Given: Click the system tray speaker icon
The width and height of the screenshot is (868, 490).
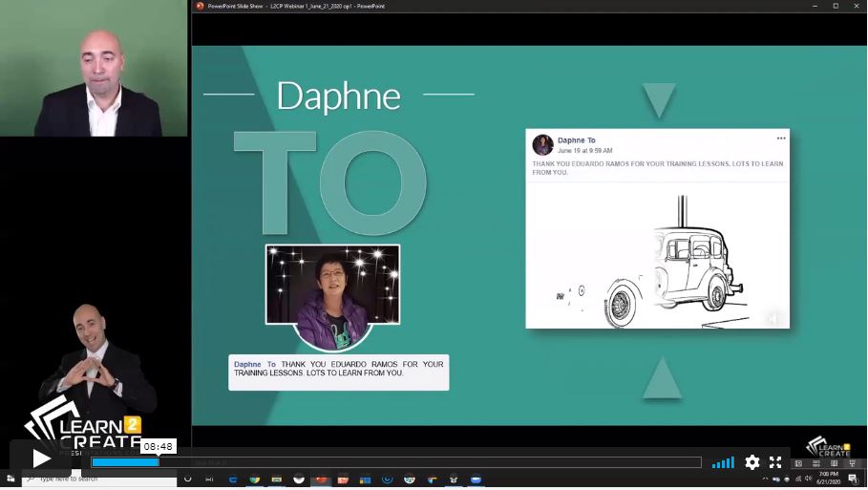Looking at the screenshot, I should click(808, 479).
